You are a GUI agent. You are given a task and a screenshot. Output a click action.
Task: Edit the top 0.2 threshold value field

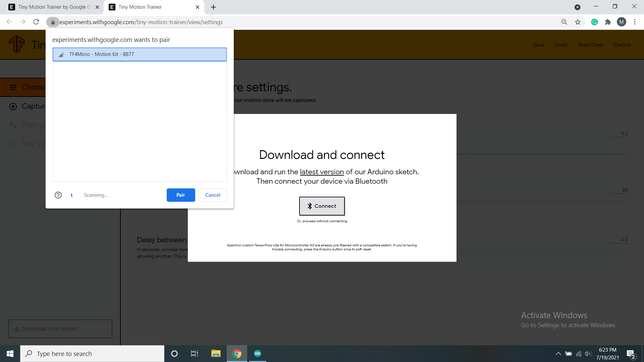coord(619,134)
